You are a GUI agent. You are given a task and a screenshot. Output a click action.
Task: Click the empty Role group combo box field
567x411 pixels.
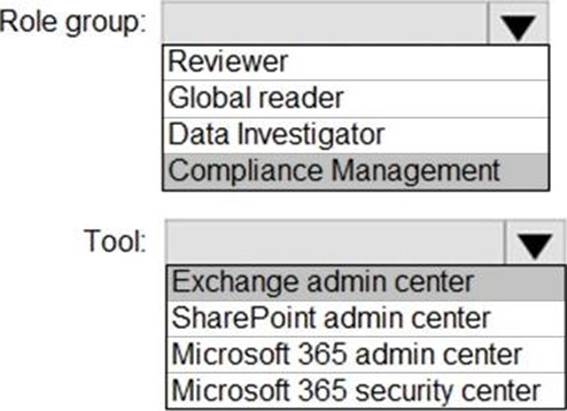tap(325, 24)
